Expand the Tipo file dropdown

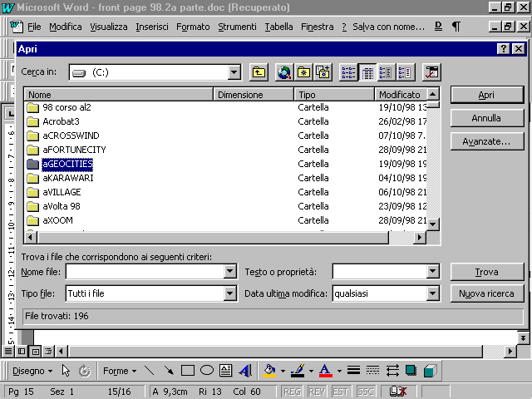[x=229, y=293]
